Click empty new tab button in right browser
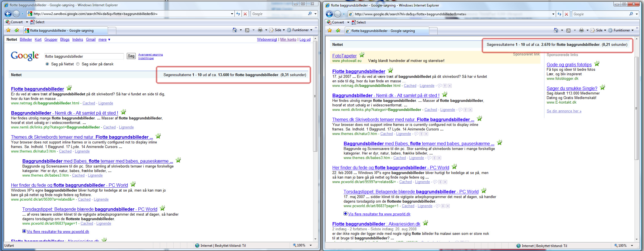 coord(433,31)
